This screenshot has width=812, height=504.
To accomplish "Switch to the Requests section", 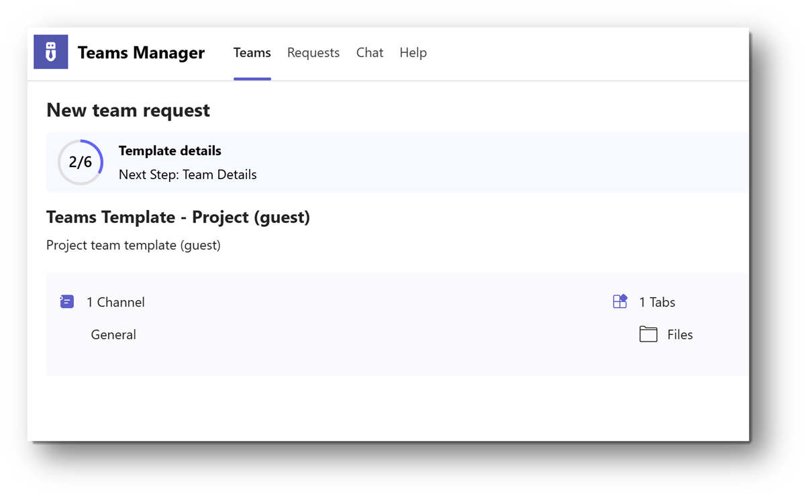I will 313,52.
